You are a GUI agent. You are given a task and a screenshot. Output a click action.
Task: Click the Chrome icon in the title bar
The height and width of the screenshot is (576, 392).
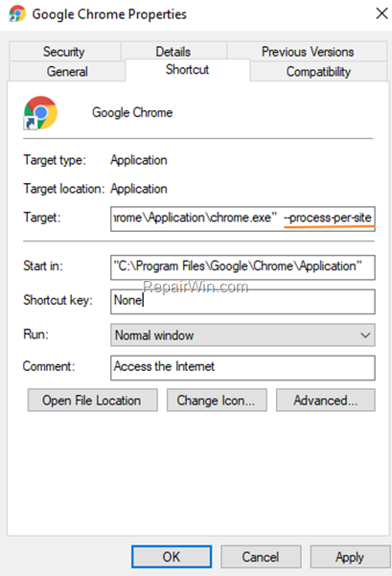17,14
